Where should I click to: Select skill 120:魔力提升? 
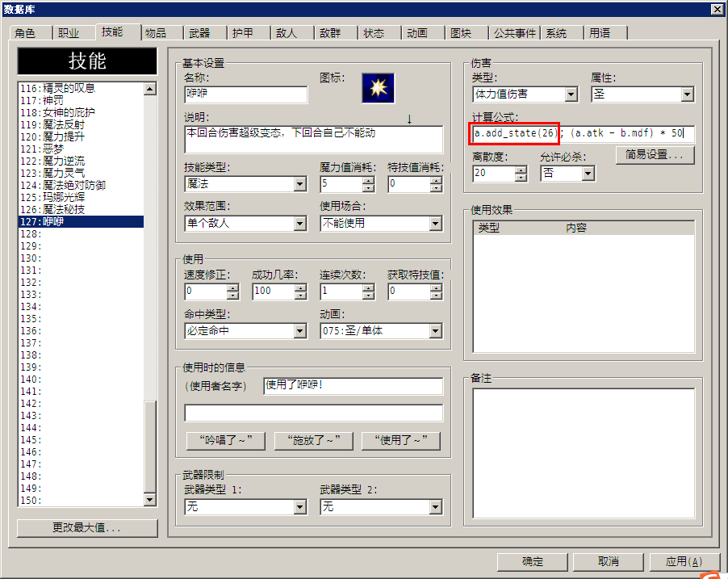(x=82, y=136)
